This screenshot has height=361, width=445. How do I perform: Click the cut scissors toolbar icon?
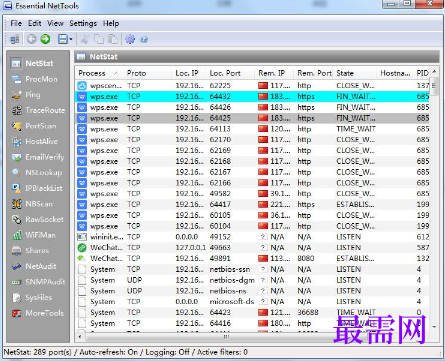[85, 39]
